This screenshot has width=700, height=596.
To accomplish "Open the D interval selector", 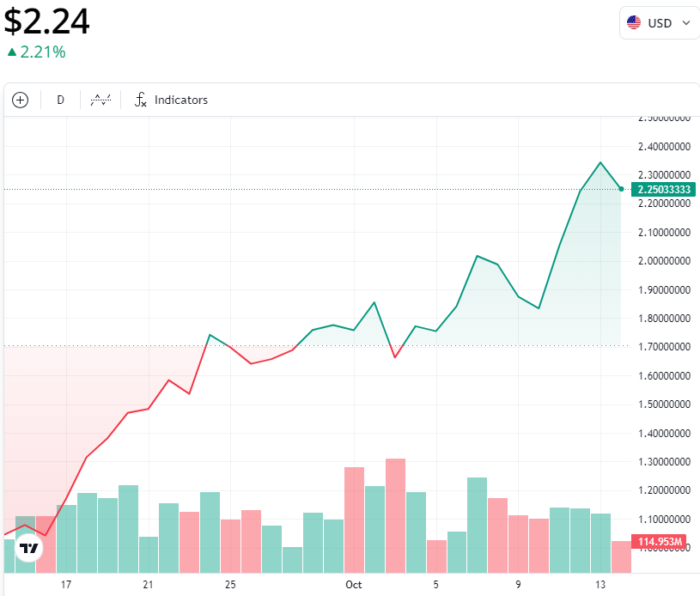I will [60, 100].
